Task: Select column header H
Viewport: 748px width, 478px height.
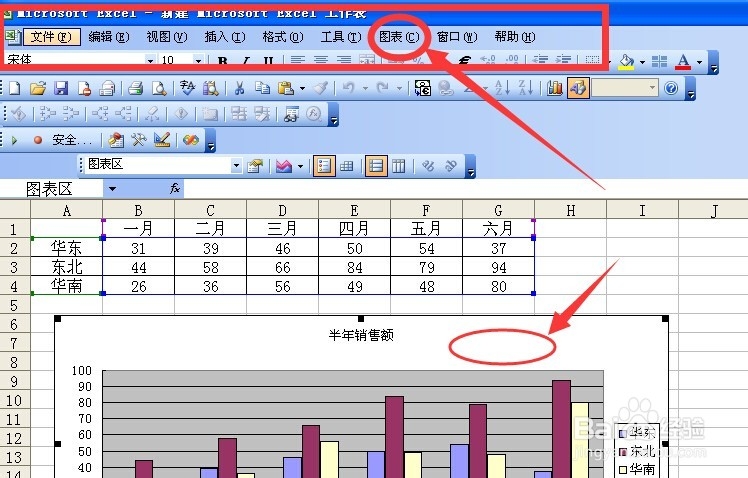Action: click(571, 210)
